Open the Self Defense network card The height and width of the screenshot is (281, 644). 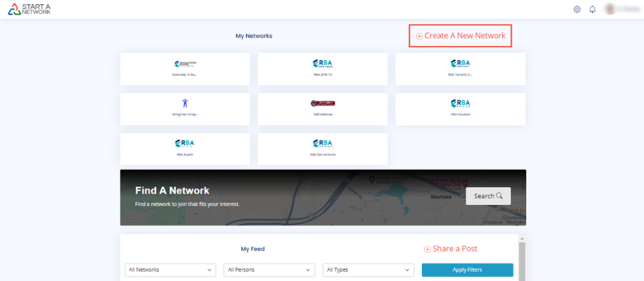(322, 108)
